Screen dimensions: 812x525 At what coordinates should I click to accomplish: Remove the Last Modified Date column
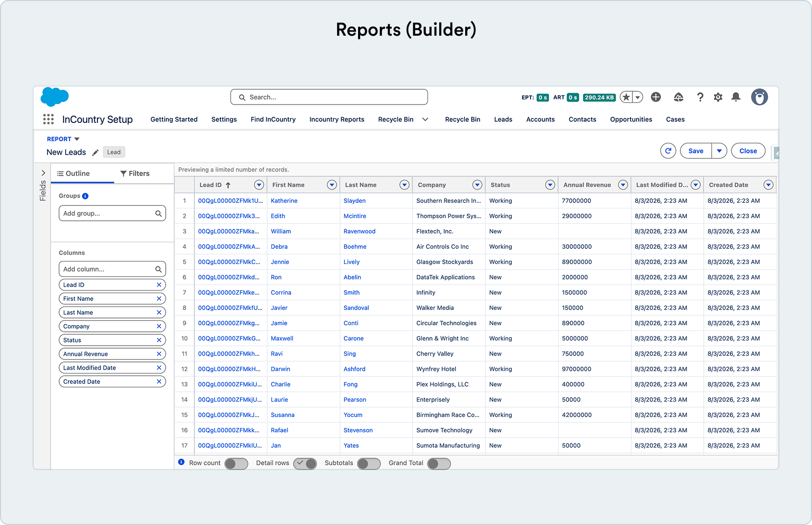pos(159,367)
